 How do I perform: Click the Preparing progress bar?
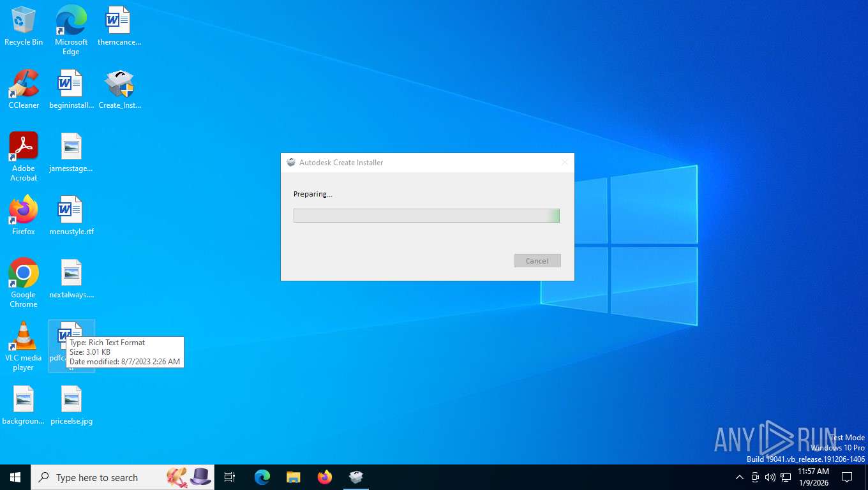tap(426, 216)
